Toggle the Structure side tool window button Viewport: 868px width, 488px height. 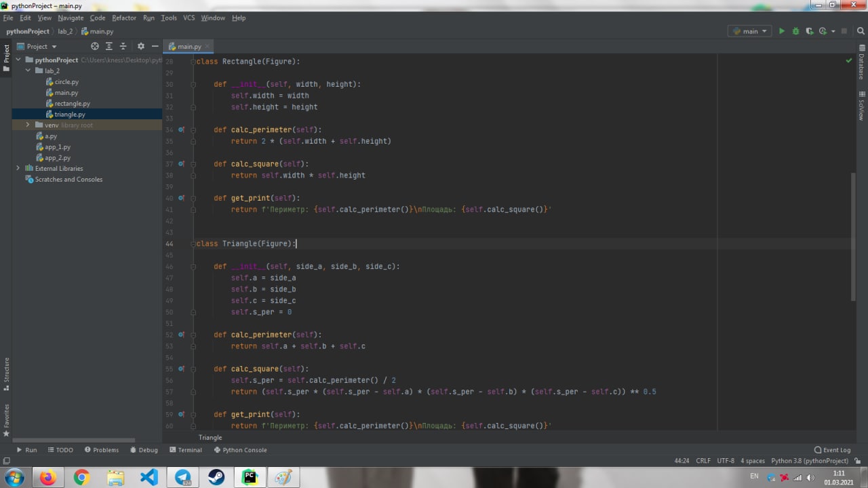[x=6, y=374]
